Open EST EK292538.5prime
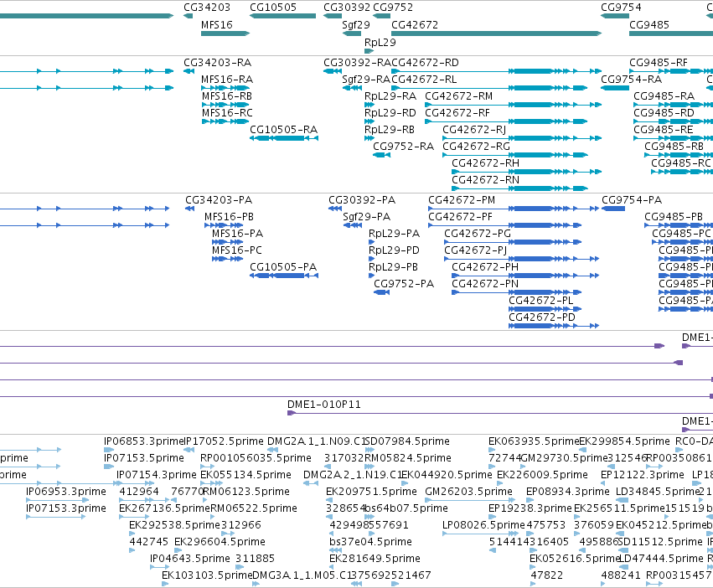 (x=174, y=525)
